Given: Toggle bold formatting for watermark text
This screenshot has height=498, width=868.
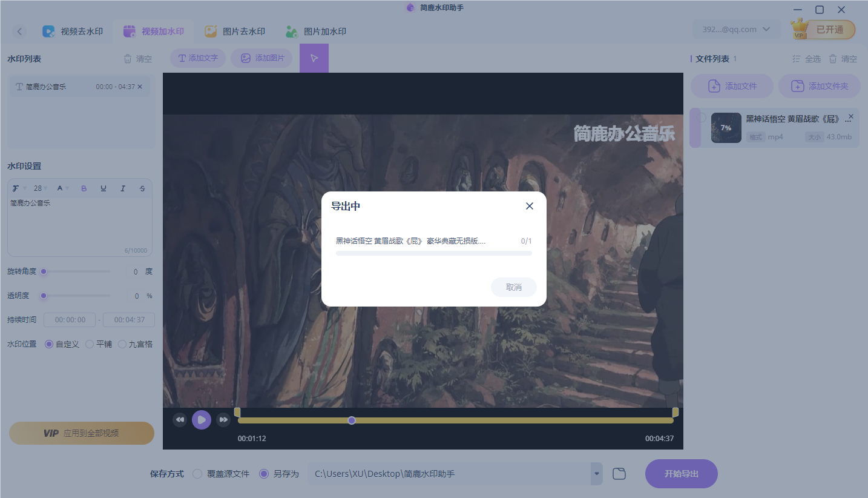Looking at the screenshot, I should point(84,188).
